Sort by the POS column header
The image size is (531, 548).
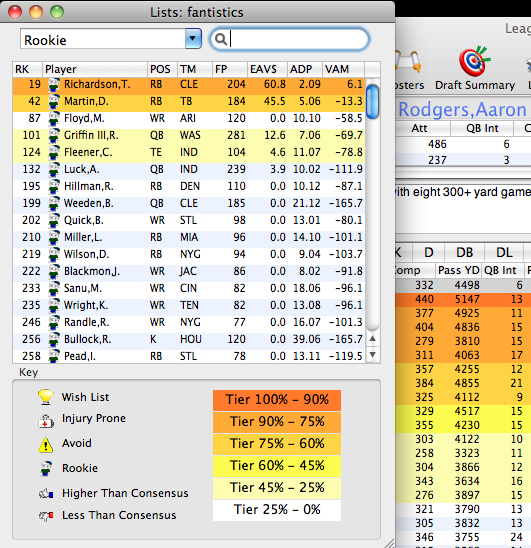[x=162, y=69]
